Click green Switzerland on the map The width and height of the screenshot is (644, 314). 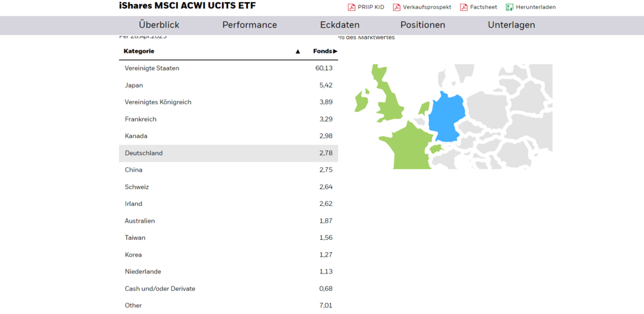[x=435, y=149]
